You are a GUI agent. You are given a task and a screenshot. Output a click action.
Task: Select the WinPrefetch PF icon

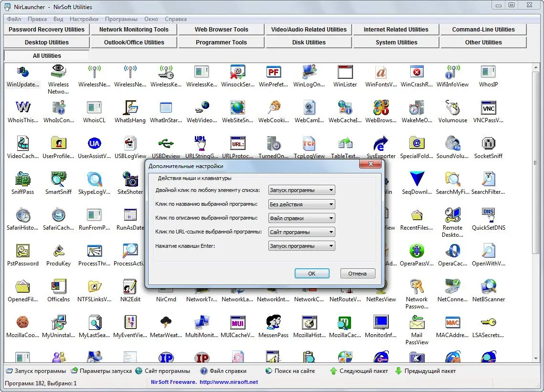[x=273, y=72]
